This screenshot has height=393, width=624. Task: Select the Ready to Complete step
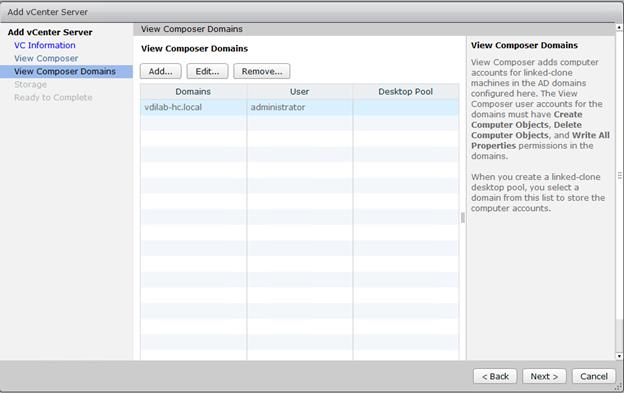click(x=53, y=97)
